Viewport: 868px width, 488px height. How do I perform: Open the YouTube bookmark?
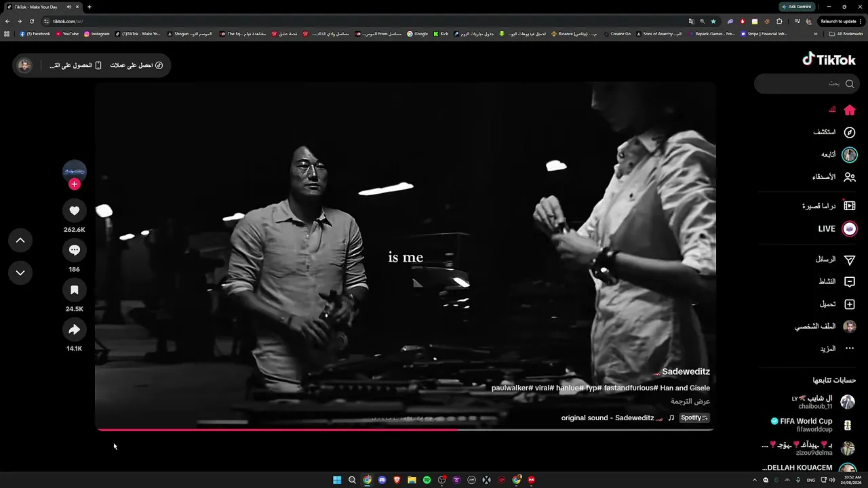(67, 34)
